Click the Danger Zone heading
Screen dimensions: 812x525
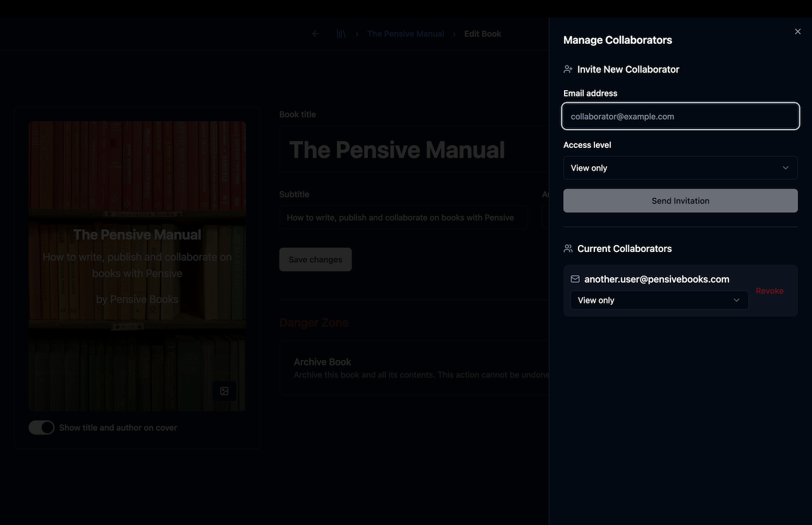[314, 322]
